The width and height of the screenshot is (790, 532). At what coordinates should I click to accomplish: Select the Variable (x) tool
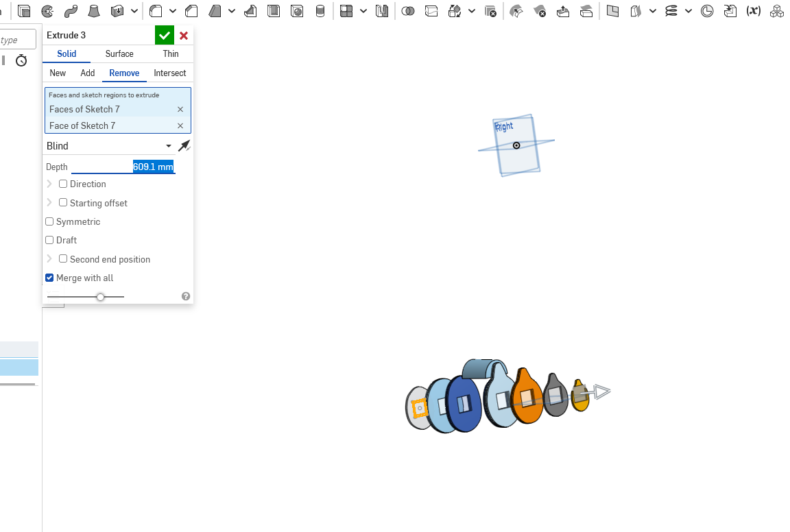[753, 11]
